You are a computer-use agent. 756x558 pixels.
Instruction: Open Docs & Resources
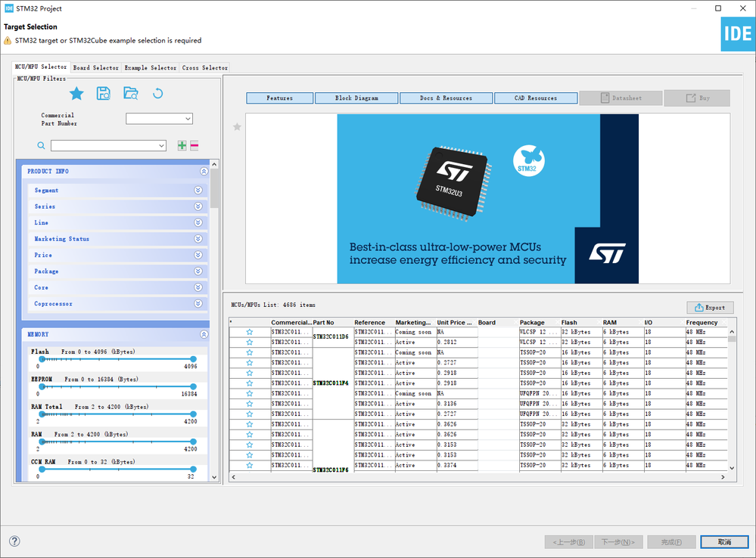tap(446, 98)
